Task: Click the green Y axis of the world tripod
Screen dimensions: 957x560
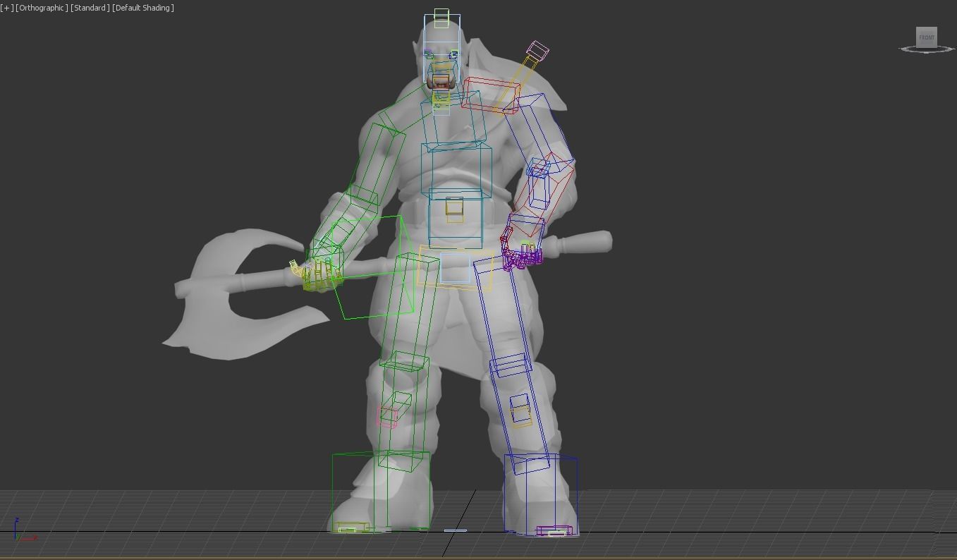Action: [18, 537]
